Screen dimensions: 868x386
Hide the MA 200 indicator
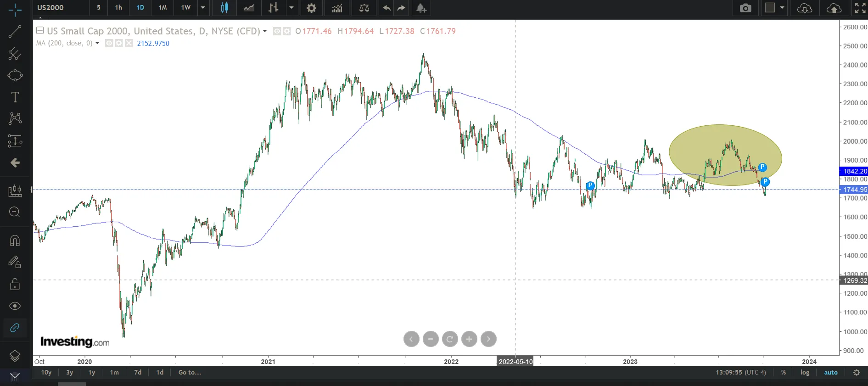point(109,43)
